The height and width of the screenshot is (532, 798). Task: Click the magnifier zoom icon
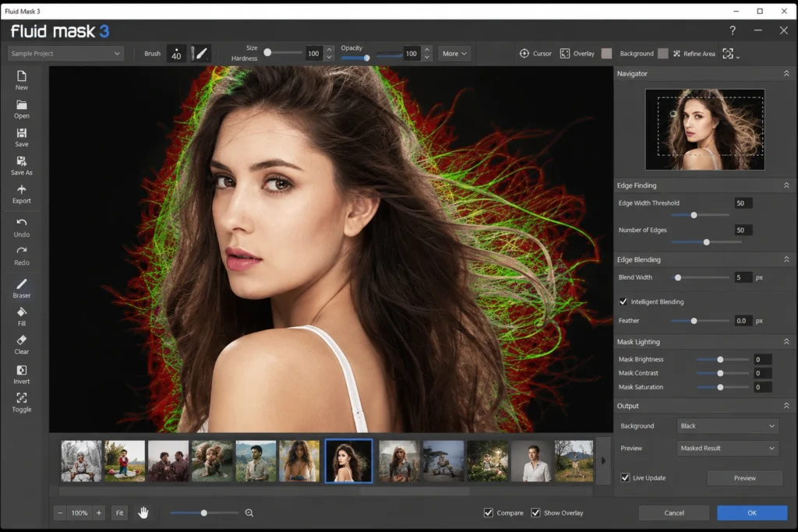pos(249,513)
